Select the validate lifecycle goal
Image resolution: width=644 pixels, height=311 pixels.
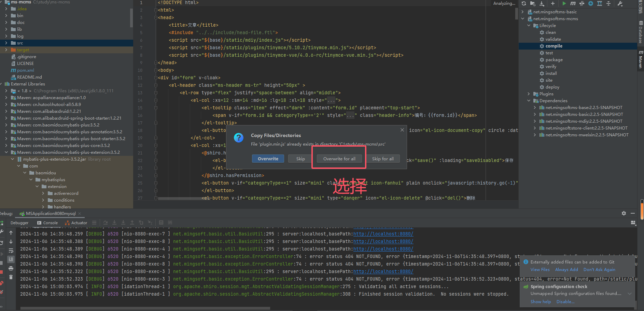pyautogui.click(x=553, y=39)
